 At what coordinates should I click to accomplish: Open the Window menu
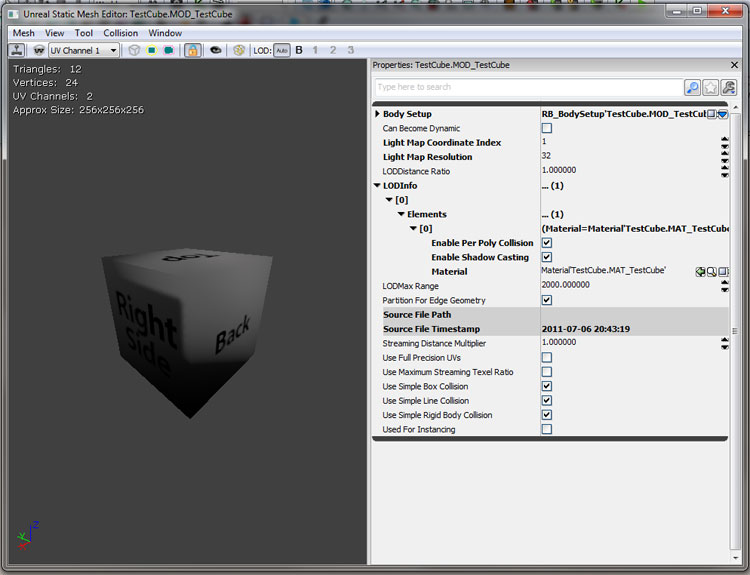pyautogui.click(x=165, y=33)
